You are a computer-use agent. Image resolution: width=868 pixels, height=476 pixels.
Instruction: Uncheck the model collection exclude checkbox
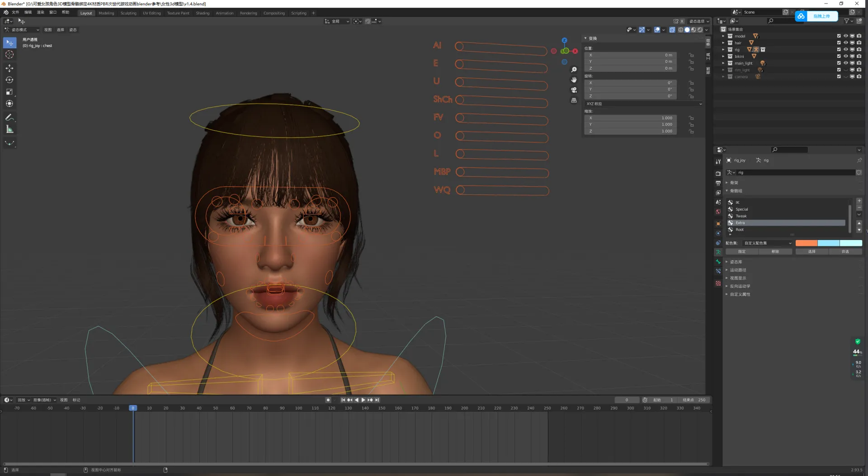839,36
